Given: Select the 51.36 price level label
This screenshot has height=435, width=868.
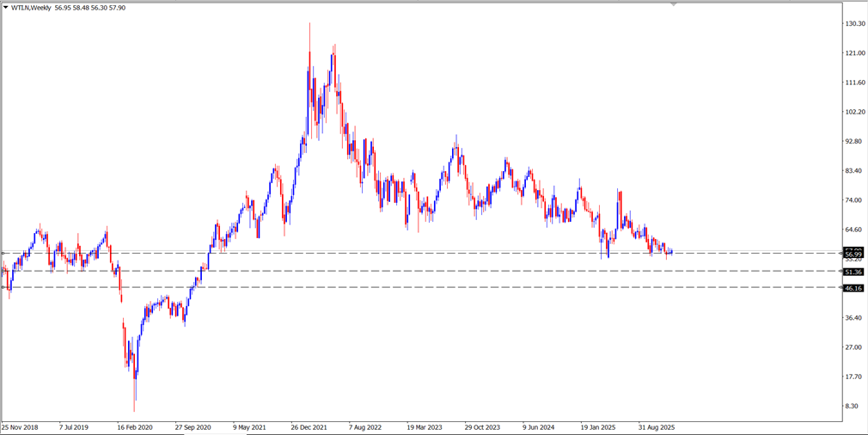Looking at the screenshot, I should click(853, 272).
